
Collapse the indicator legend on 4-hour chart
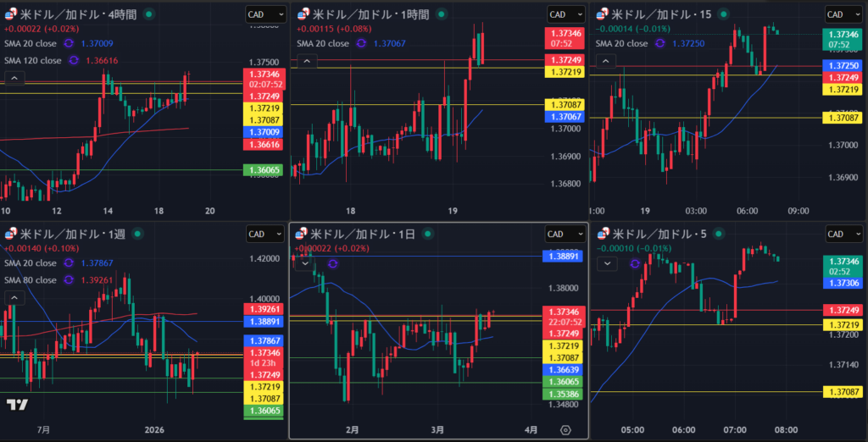pos(14,78)
